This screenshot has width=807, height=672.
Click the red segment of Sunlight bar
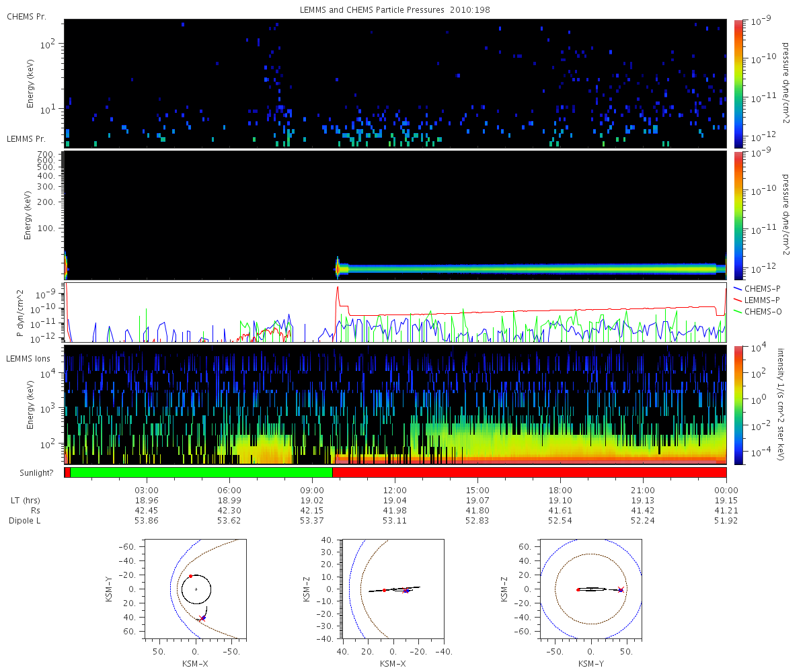tap(529, 472)
